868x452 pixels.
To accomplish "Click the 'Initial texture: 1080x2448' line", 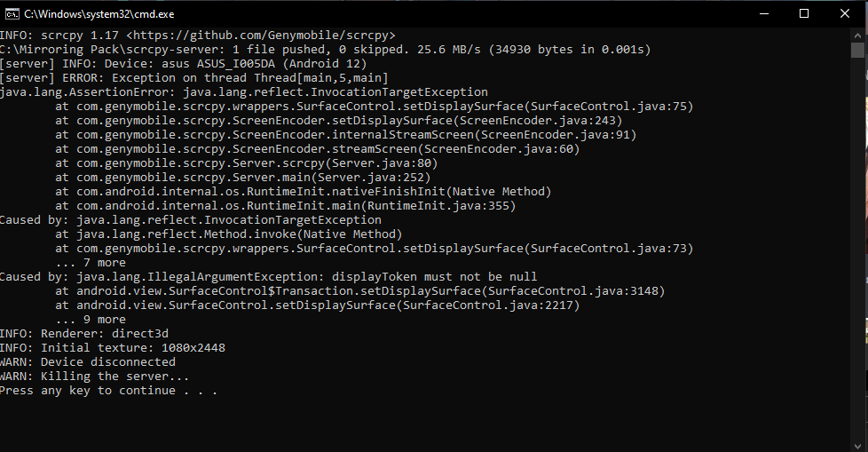I will tap(112, 348).
